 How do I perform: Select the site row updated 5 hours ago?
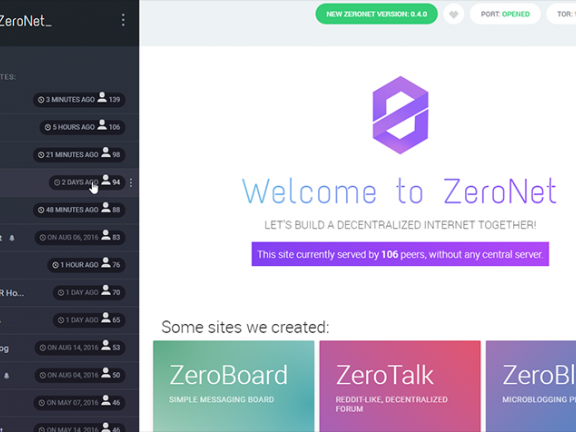[69, 127]
